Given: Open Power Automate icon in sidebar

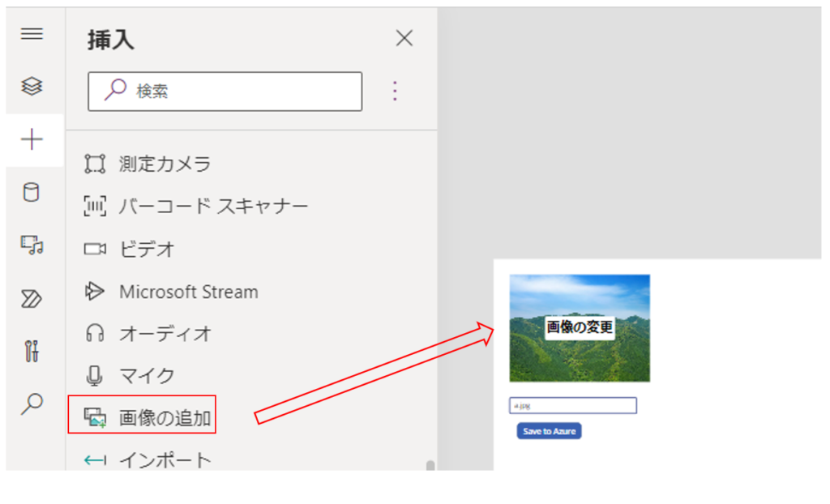Looking at the screenshot, I should [x=32, y=298].
